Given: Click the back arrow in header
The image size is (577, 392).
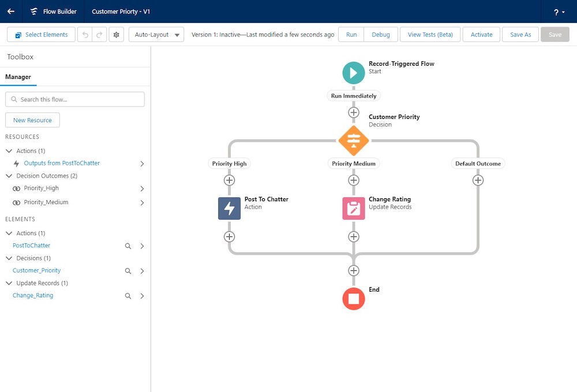Looking at the screenshot, I should point(11,12).
